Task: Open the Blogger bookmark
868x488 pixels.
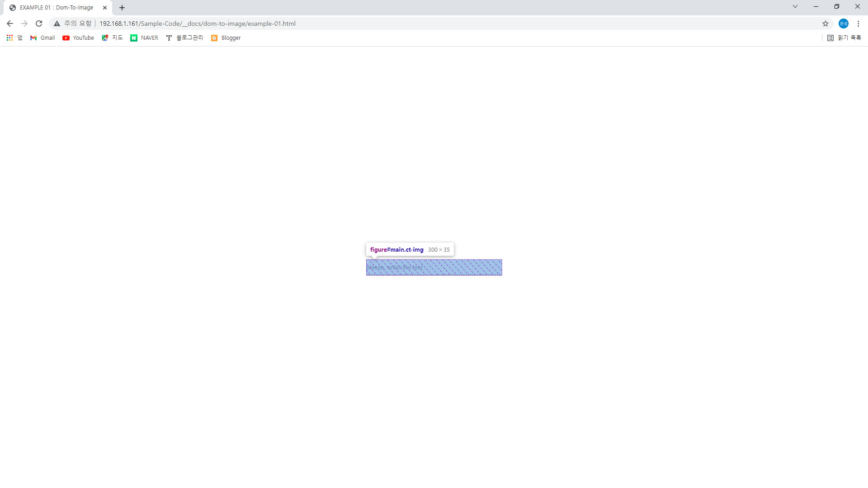Action: pyautogui.click(x=226, y=38)
